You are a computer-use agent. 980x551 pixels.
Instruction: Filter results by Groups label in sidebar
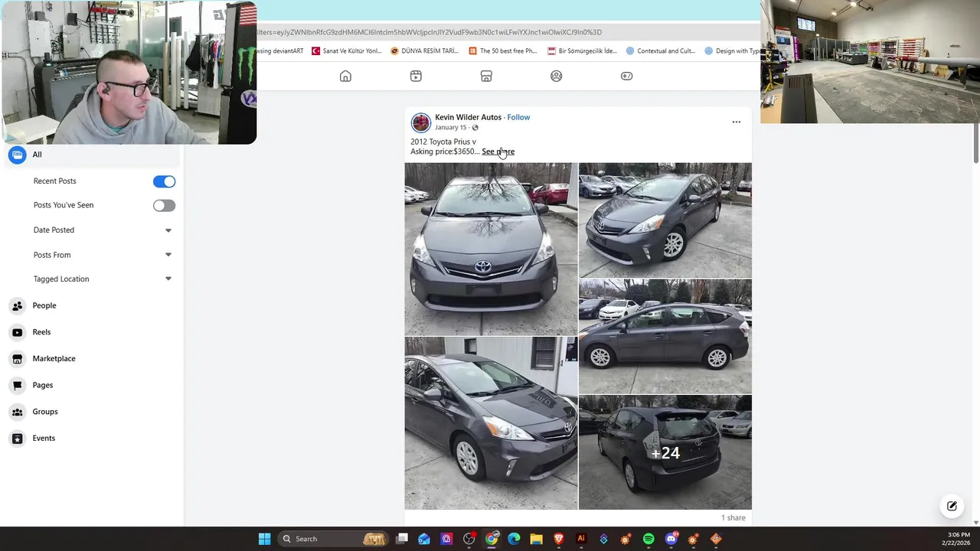pyautogui.click(x=45, y=412)
